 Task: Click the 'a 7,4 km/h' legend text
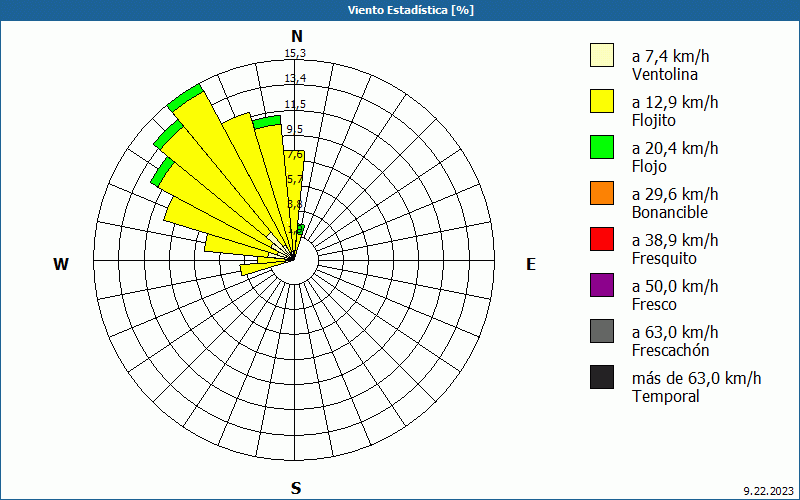(670, 56)
